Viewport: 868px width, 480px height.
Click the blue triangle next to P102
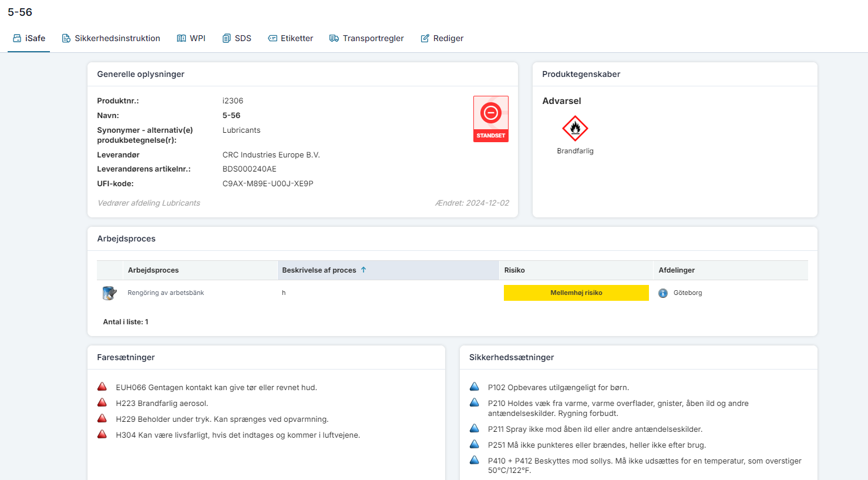click(475, 387)
